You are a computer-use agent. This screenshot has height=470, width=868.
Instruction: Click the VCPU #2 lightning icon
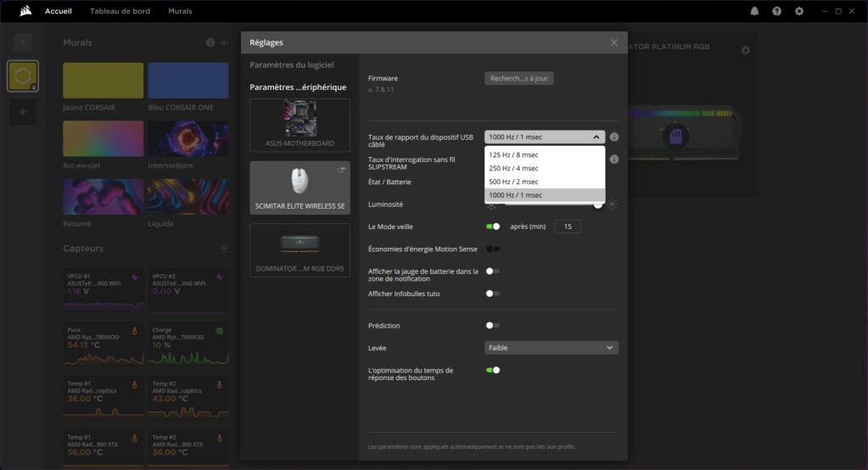click(x=220, y=277)
